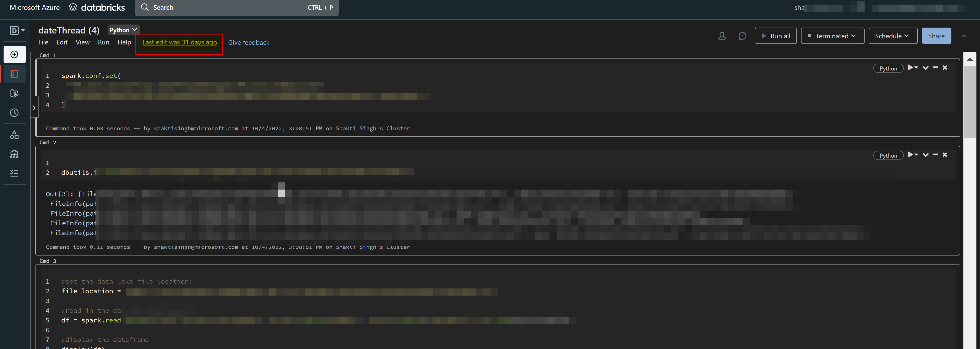Open the Databricks workspace switcher icon
This screenshot has height=349, width=980.
point(17,30)
